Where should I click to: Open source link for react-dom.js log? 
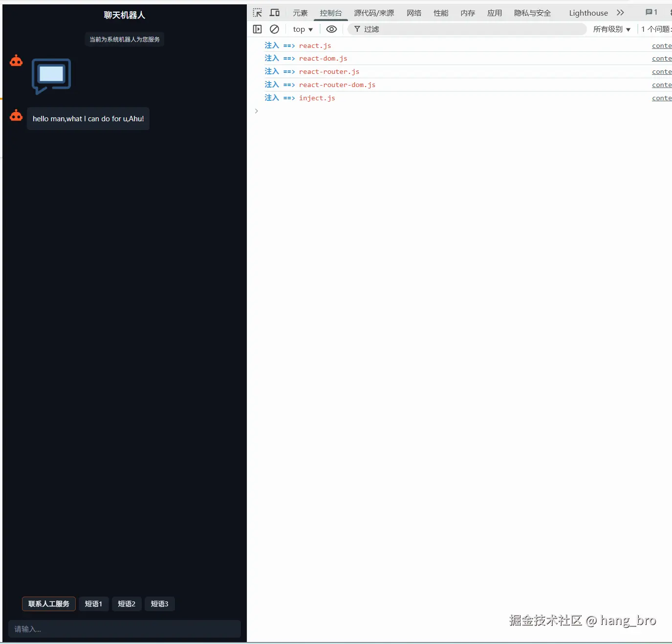point(662,58)
